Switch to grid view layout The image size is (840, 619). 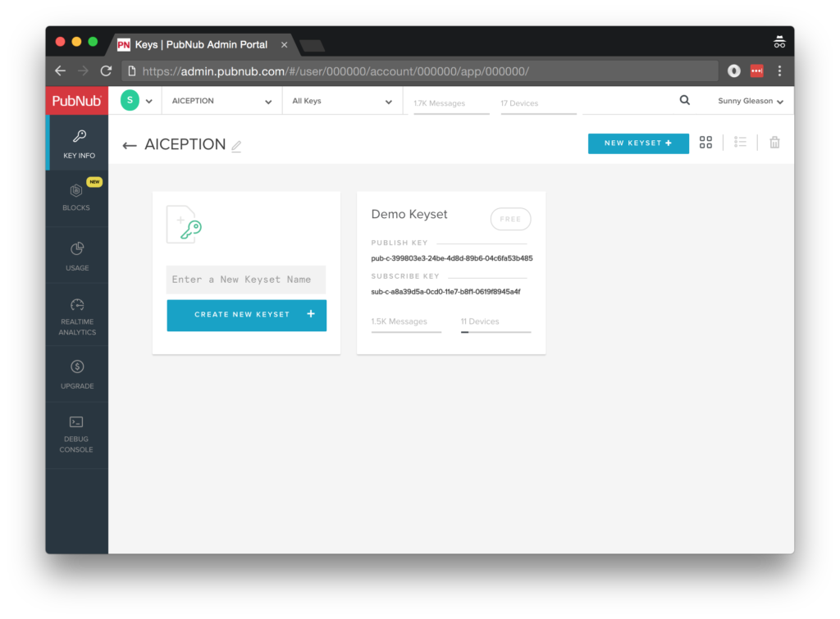tap(705, 143)
